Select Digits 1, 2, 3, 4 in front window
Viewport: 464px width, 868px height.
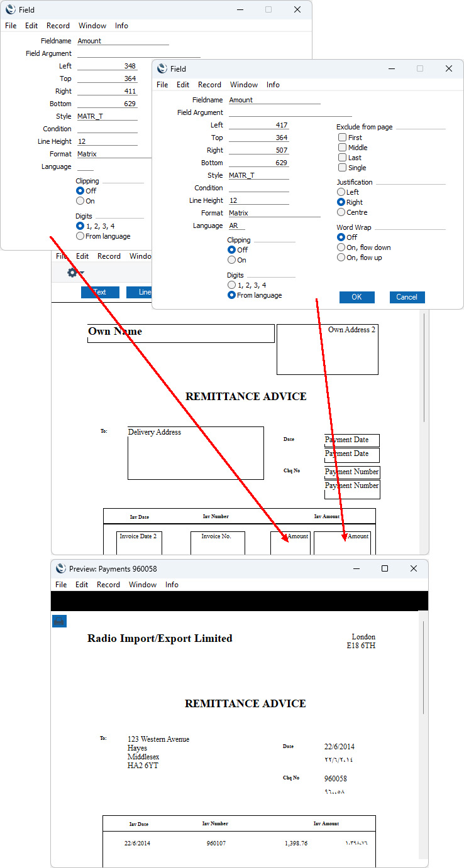click(x=232, y=285)
